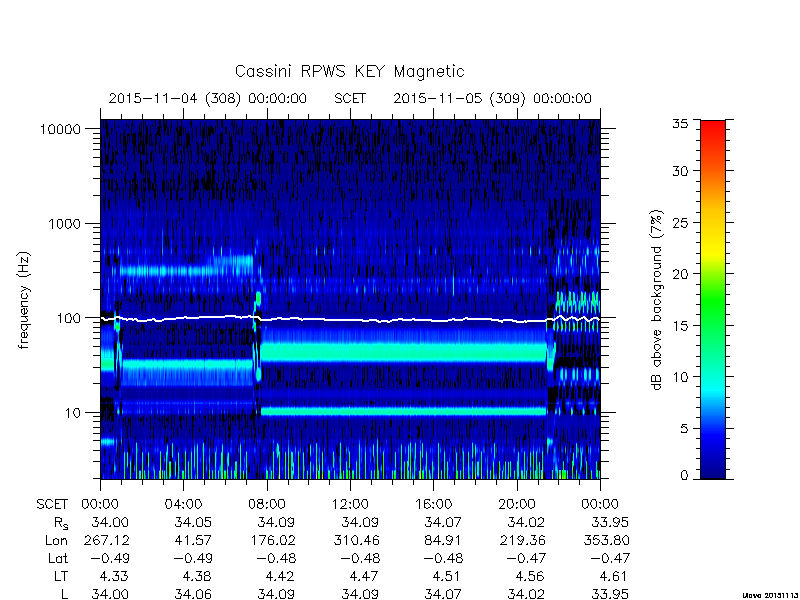The height and width of the screenshot is (600, 800).
Task: Click the '30' color bar tick label
Action: click(680, 171)
